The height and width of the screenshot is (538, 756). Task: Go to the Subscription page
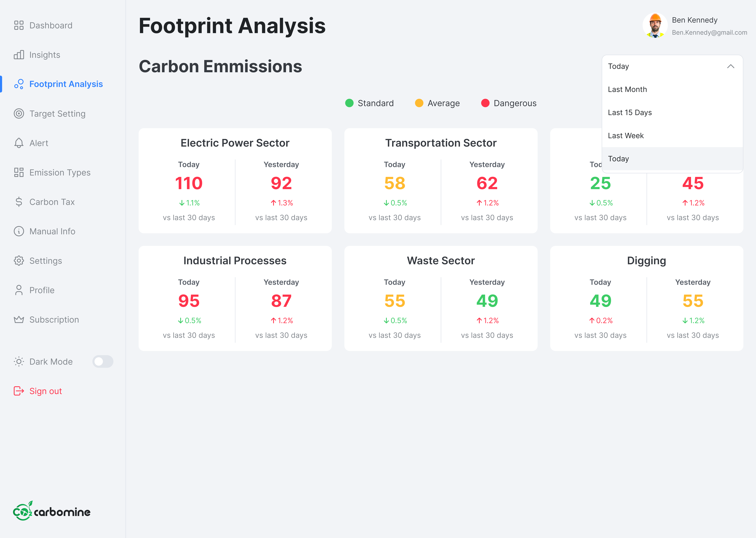pyautogui.click(x=54, y=320)
